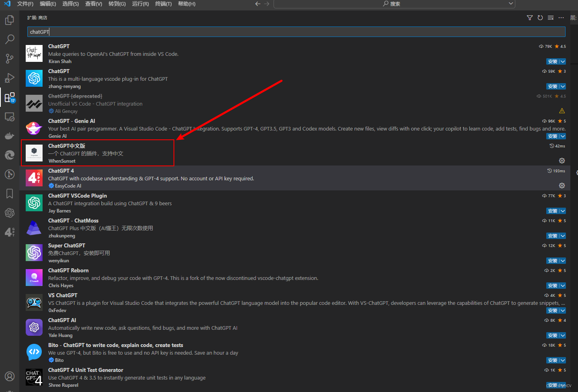Viewport: 578px width, 392px height.
Task: Open the 帮助(H) menu
Action: pos(187,4)
